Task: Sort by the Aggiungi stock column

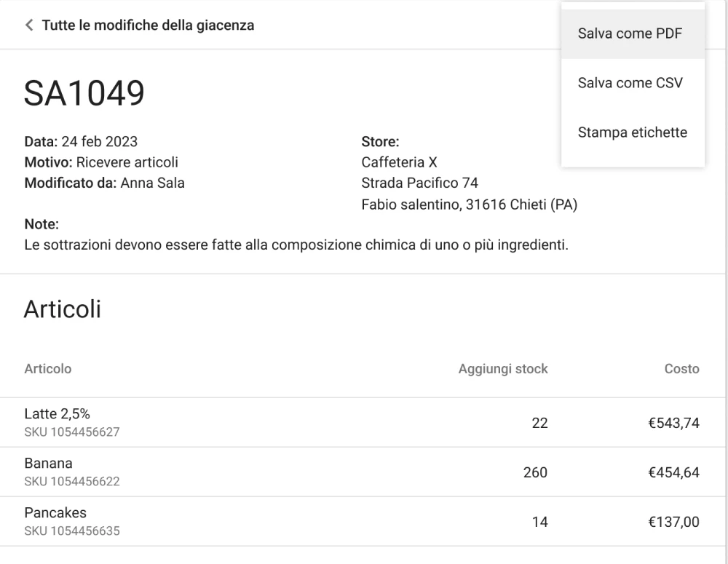Action: (x=501, y=369)
